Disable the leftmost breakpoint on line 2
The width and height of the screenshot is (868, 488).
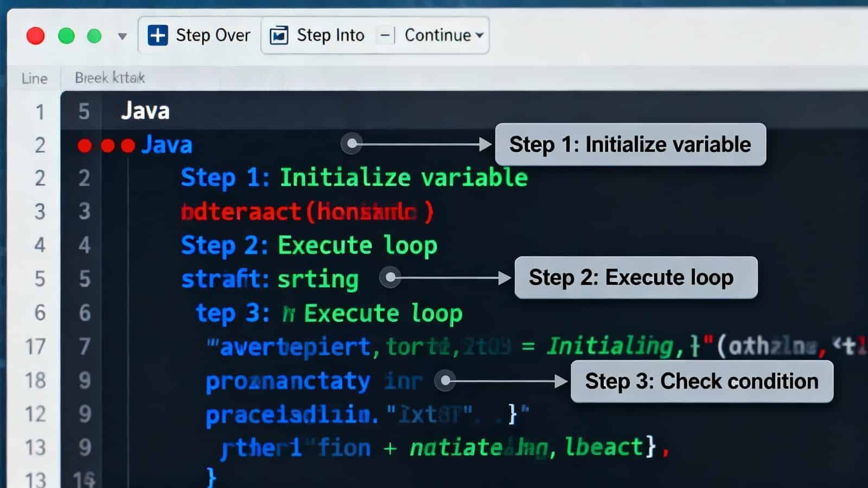pos(84,145)
